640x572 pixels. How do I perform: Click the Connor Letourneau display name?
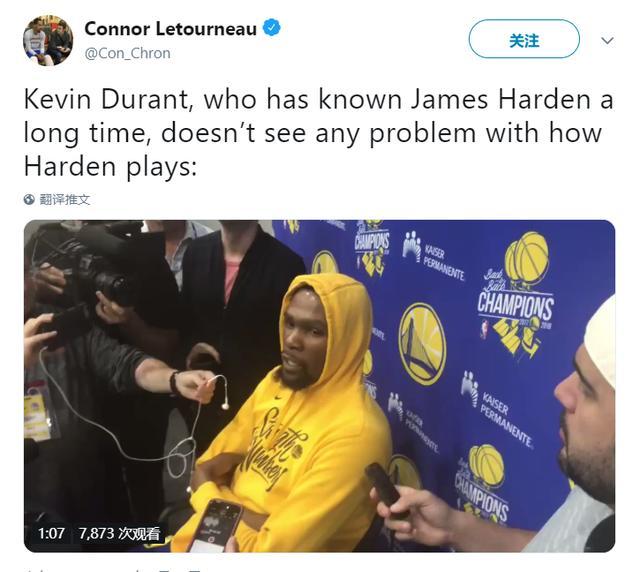[x=170, y=29]
